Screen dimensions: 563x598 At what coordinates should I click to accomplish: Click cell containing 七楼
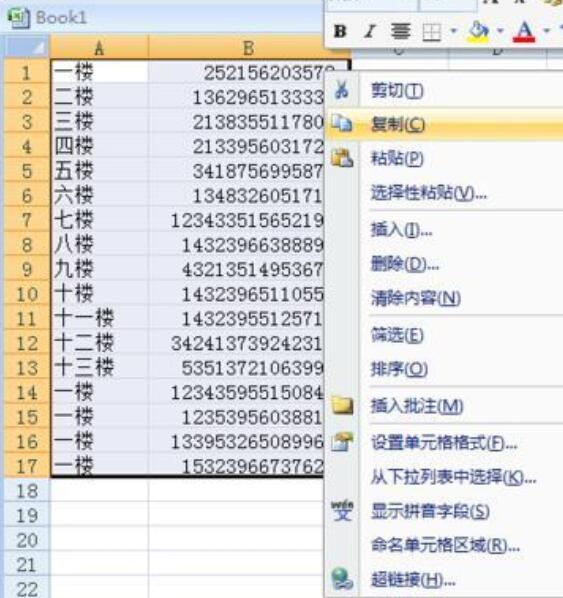coord(99,220)
